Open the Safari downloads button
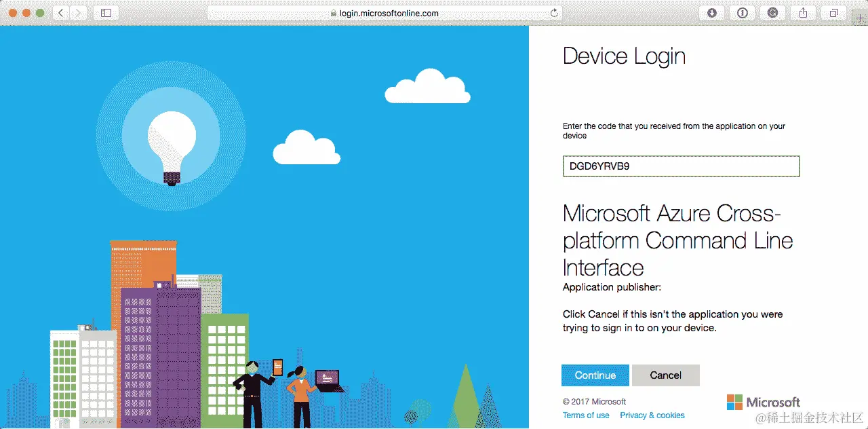Viewport: 868px width, 429px height. [x=712, y=13]
